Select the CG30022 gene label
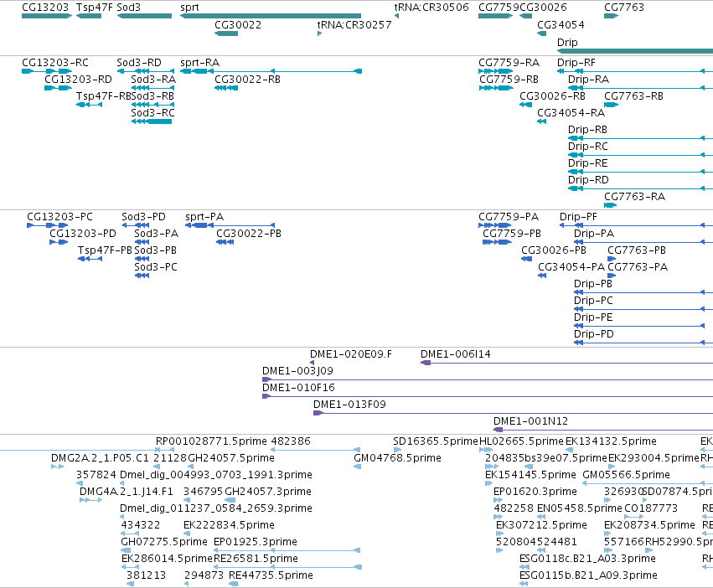 [238, 25]
